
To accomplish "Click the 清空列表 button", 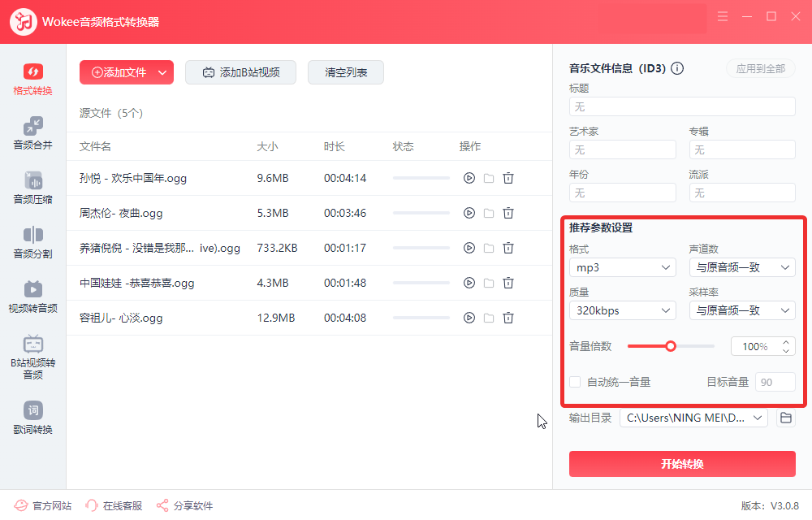I will click(346, 72).
